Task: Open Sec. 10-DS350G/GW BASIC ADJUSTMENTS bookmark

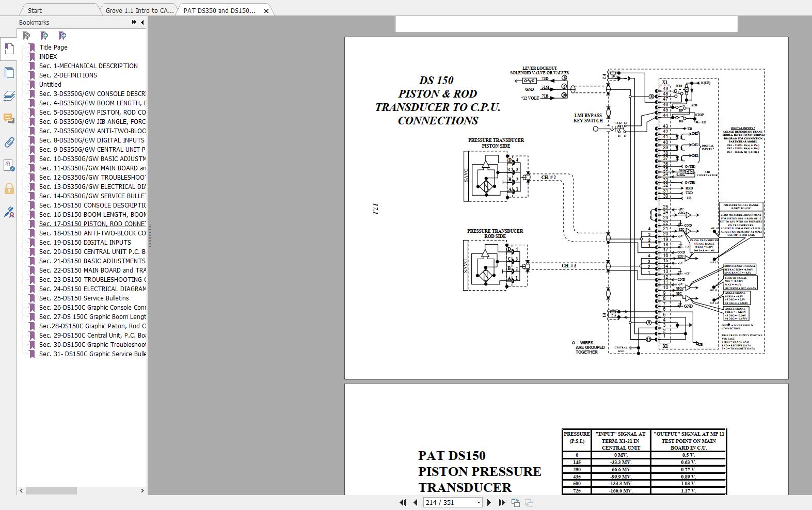Action: (92, 159)
